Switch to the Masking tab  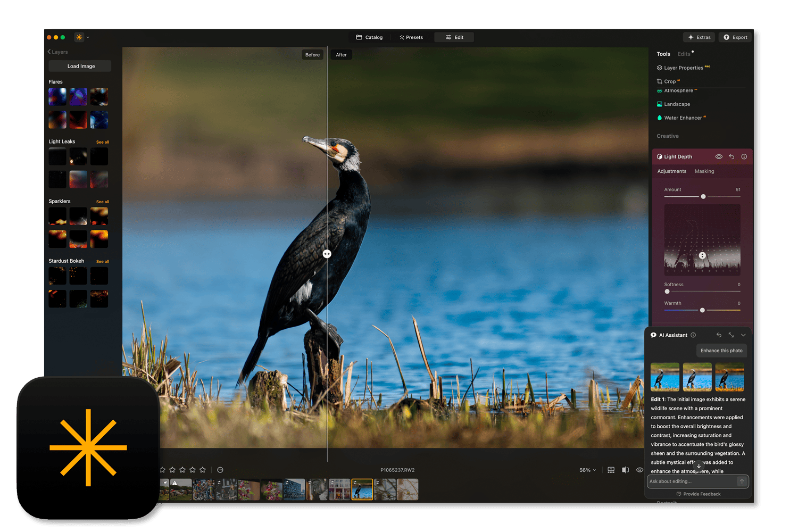[x=704, y=171]
